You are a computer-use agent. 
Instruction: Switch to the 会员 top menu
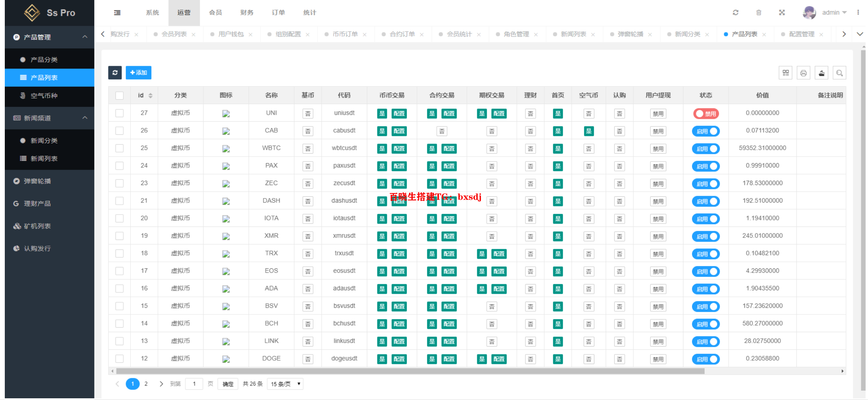(x=215, y=13)
